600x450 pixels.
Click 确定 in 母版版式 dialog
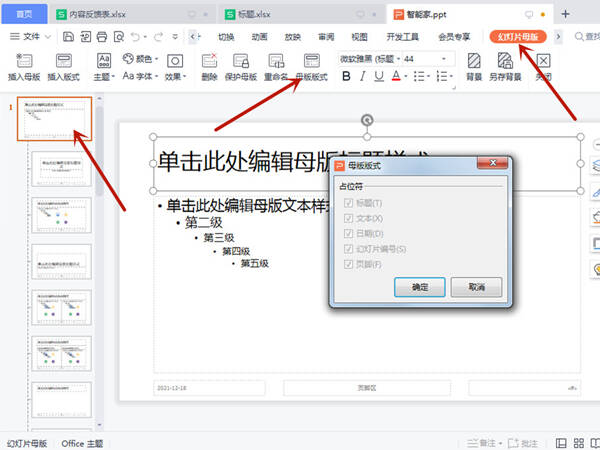(420, 287)
